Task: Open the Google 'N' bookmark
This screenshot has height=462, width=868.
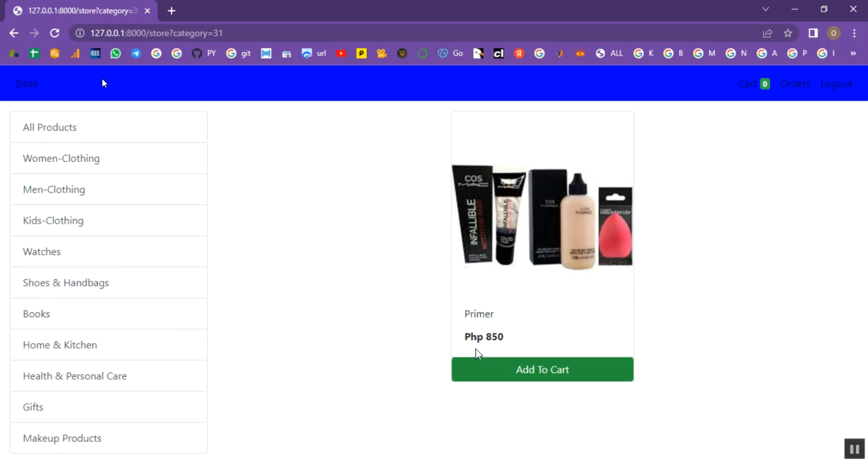Action: click(x=736, y=53)
